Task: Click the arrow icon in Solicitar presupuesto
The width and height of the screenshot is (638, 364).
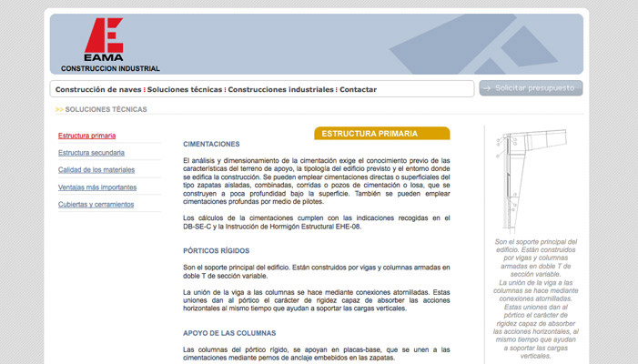Action: pos(487,88)
